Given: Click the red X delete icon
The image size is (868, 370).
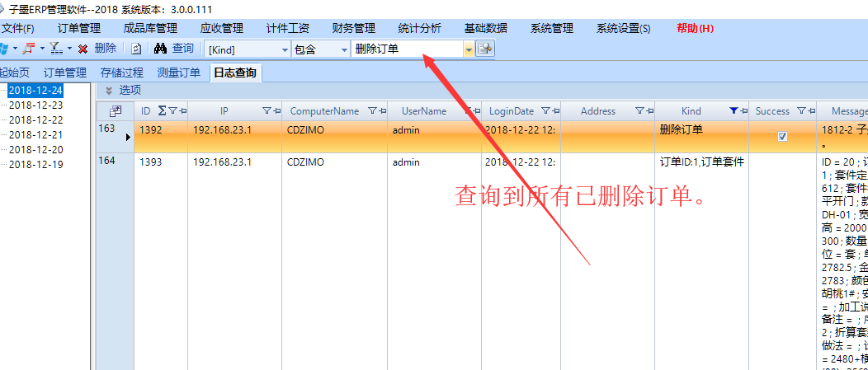Looking at the screenshot, I should pos(83,49).
